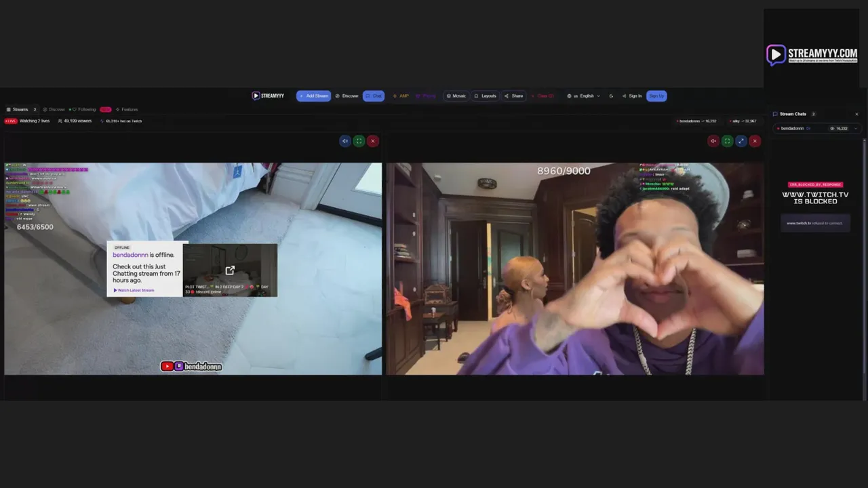Click Watch Latest Stream link
Image resolution: width=868 pixels, height=488 pixels.
(x=134, y=290)
